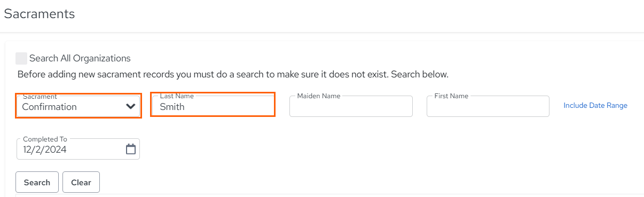Image resolution: width=644 pixels, height=197 pixels.
Task: Select the Confirmation value in Sacrament dropdown
Action: tap(50, 107)
